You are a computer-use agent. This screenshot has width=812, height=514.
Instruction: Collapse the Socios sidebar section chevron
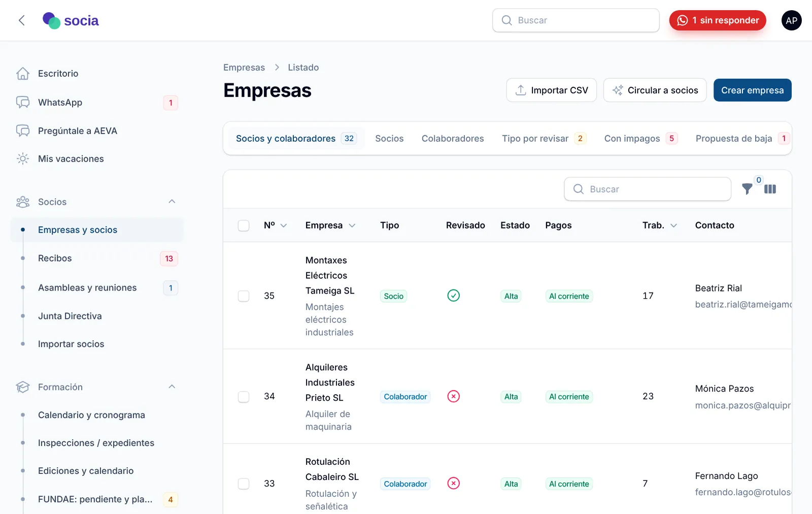(172, 202)
